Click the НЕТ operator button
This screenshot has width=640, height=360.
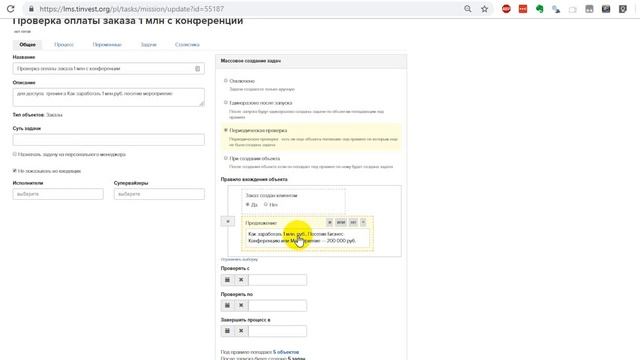(x=353, y=222)
